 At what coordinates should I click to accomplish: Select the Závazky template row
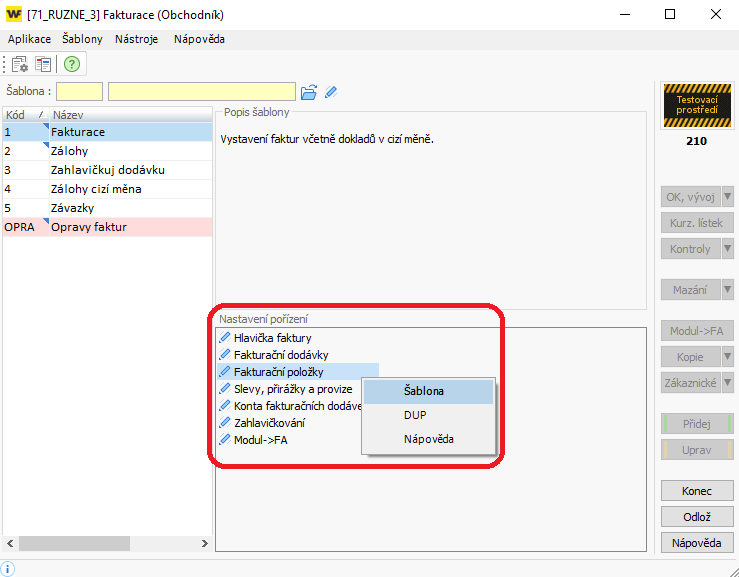(107, 208)
